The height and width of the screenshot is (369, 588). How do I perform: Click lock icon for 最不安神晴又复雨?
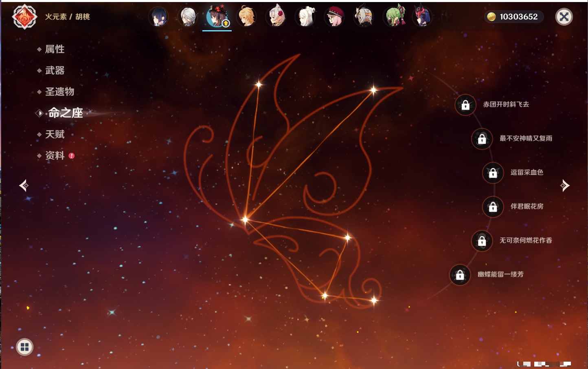[x=482, y=139]
